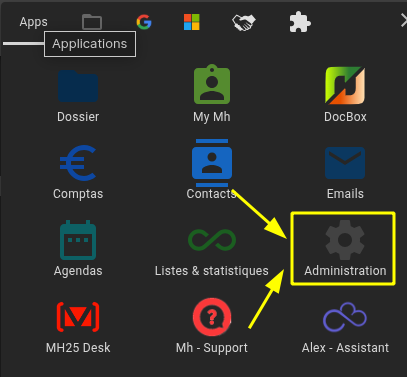Switch to the Apps tab
Image resolution: width=407 pixels, height=377 pixels.
click(x=33, y=22)
